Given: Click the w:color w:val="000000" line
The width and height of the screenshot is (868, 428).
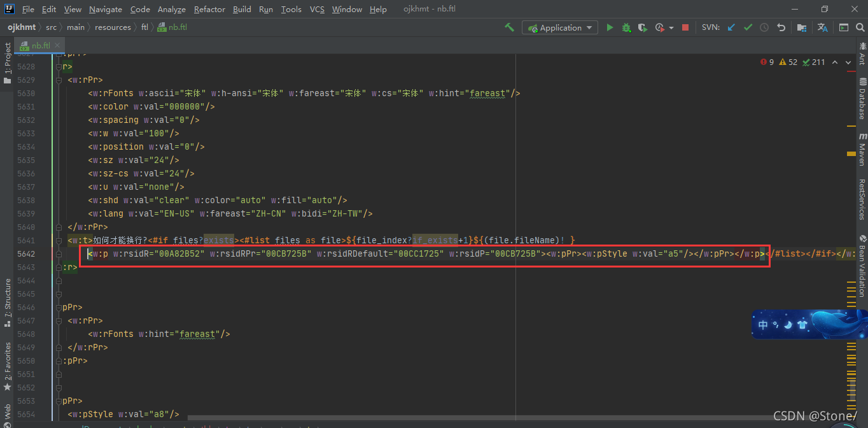Looking at the screenshot, I should click(151, 106).
